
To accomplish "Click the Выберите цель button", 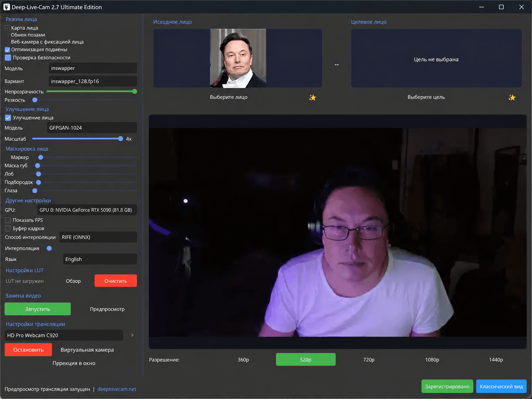I will pos(426,97).
